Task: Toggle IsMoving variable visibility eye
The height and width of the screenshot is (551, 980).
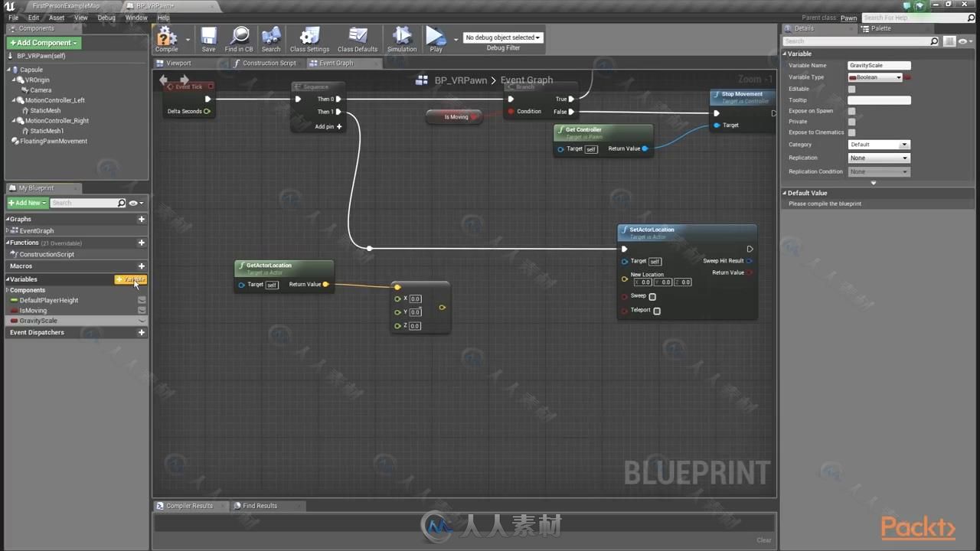Action: 142,311
